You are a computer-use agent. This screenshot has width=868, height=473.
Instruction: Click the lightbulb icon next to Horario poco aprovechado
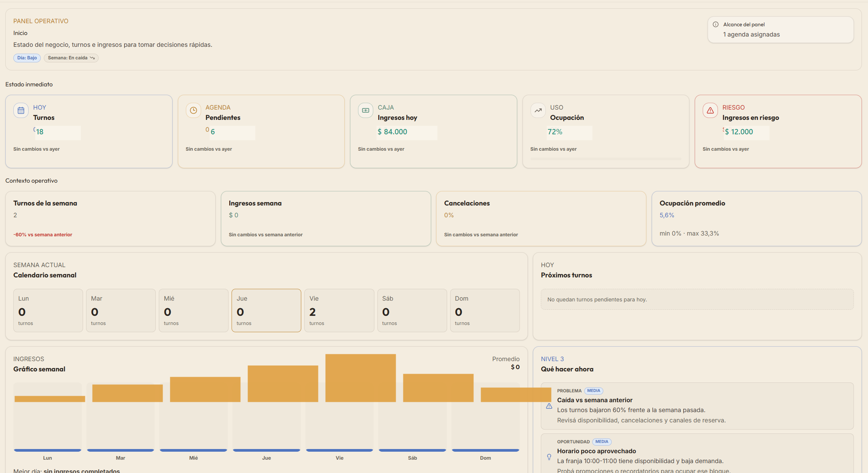tap(549, 457)
